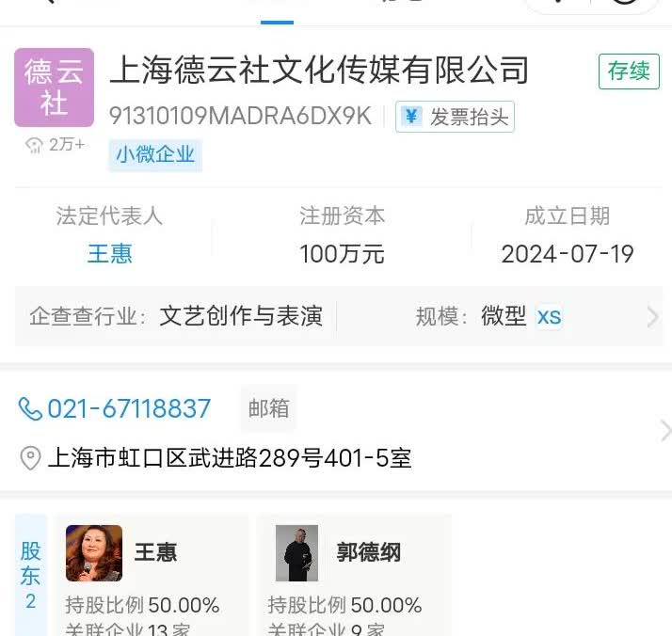Open legal representative 王惠 link
Screen dimensions: 672x636
pos(110,253)
